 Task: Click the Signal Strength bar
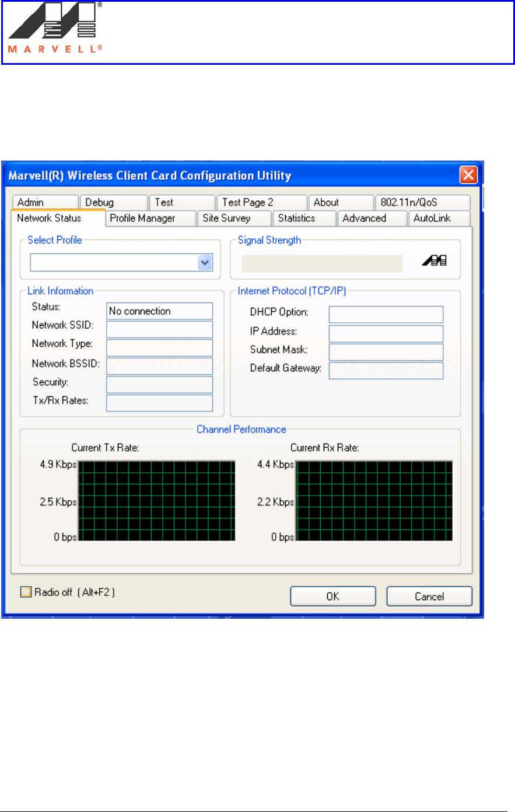[x=322, y=263]
